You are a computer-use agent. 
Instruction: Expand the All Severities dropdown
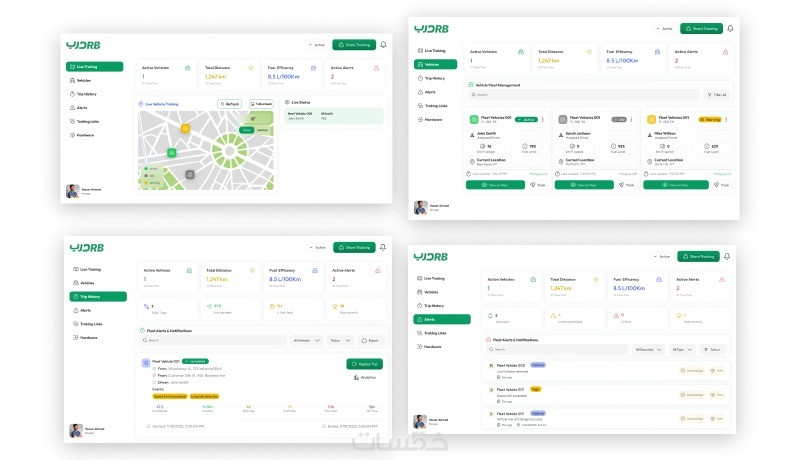coord(648,349)
